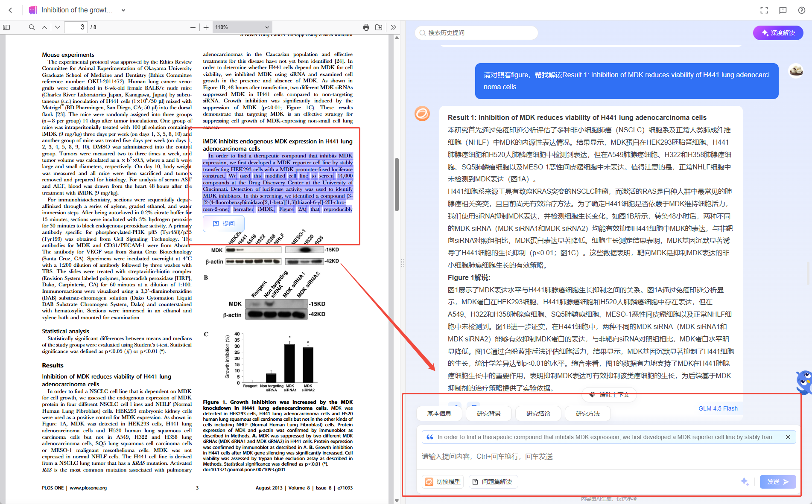Click 清除上下文 clear context button

point(609,395)
